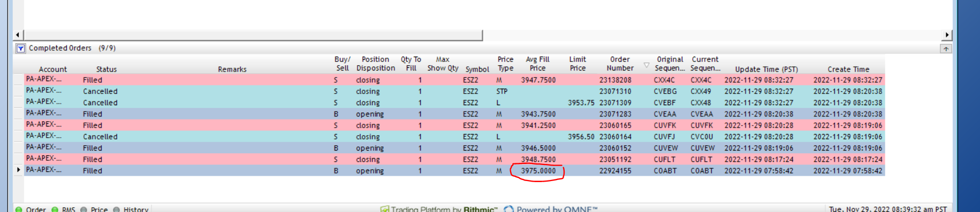Click the right arrow of the horizontal scrollbar
The width and height of the screenshot is (980, 212).
click(947, 35)
